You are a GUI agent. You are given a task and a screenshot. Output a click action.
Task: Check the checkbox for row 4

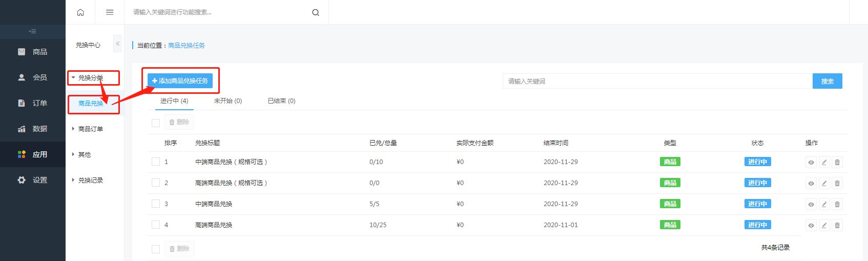(156, 225)
